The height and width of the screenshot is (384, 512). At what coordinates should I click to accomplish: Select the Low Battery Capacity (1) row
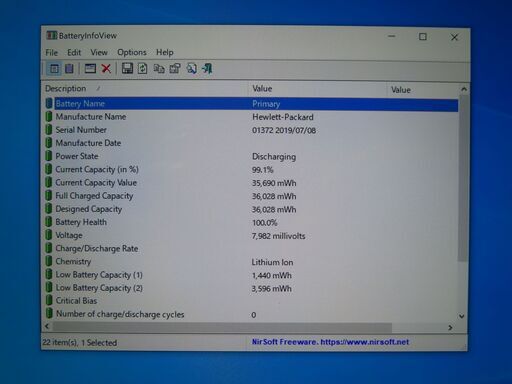pyautogui.click(x=252, y=275)
